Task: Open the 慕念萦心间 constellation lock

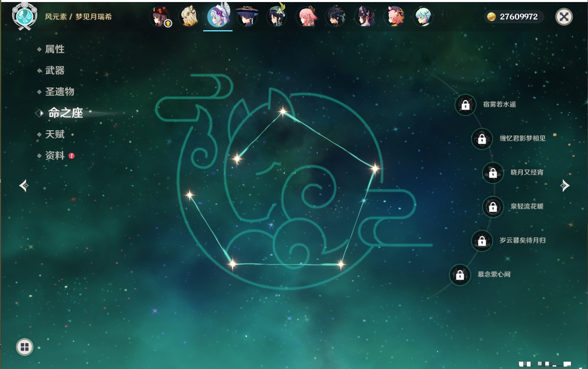Action: (x=460, y=275)
